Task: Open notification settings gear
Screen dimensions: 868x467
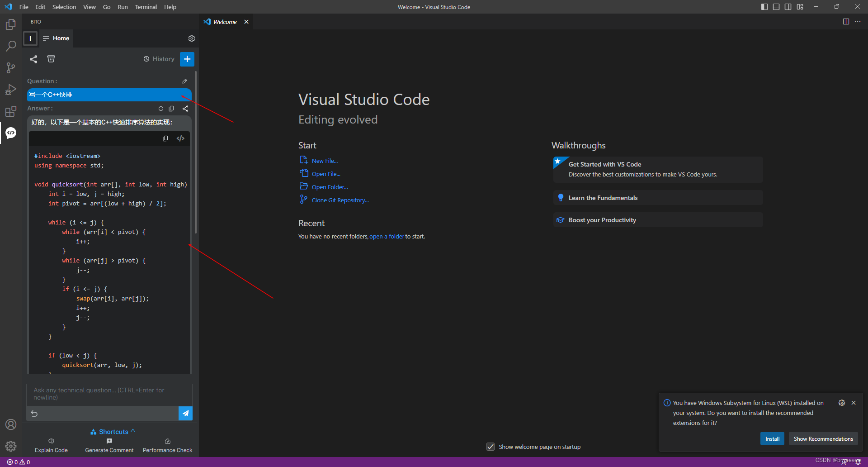Action: pyautogui.click(x=842, y=403)
